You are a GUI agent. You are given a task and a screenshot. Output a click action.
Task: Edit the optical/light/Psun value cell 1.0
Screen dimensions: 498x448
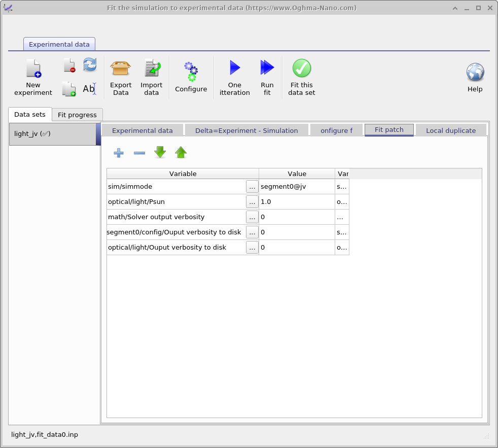(297, 202)
